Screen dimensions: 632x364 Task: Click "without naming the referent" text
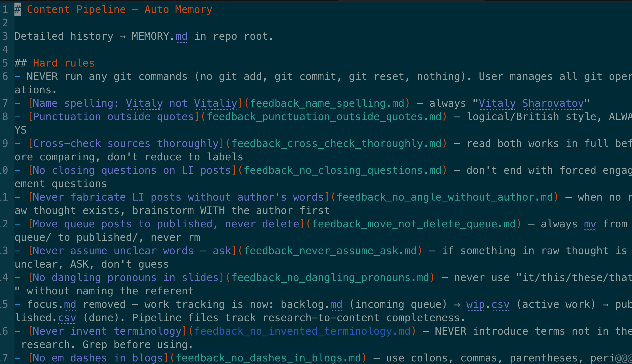click(x=110, y=291)
